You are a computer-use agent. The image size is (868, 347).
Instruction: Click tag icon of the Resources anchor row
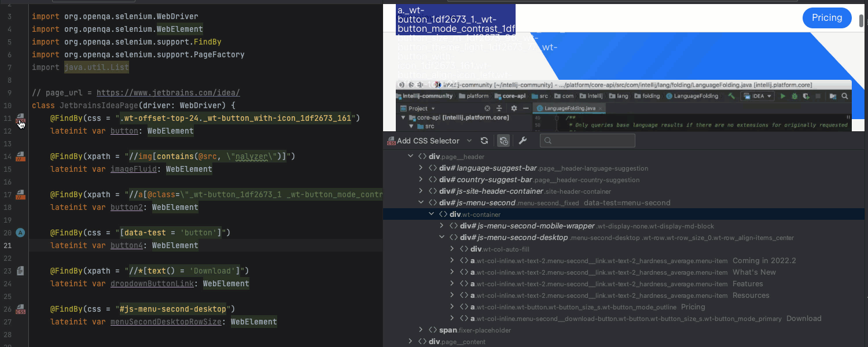464,296
